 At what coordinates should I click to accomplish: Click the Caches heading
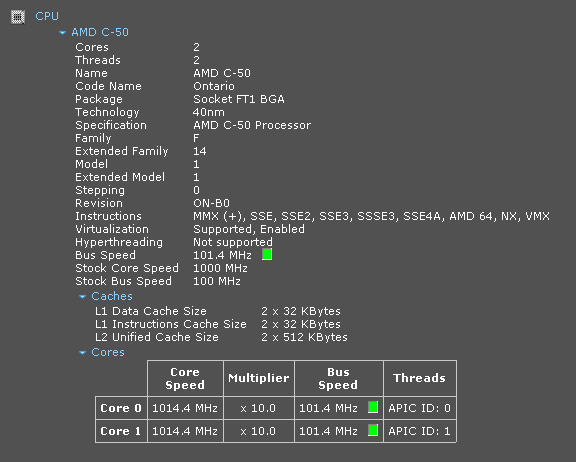coord(112,296)
